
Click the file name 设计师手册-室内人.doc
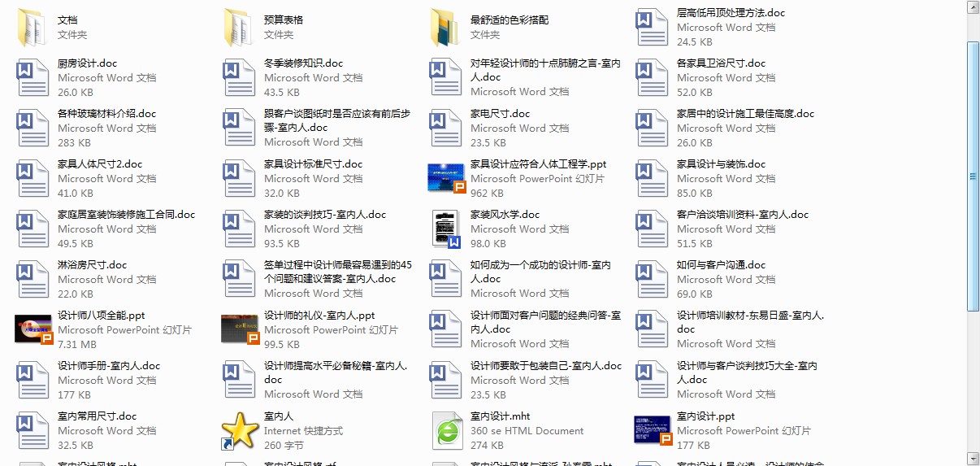click(109, 366)
